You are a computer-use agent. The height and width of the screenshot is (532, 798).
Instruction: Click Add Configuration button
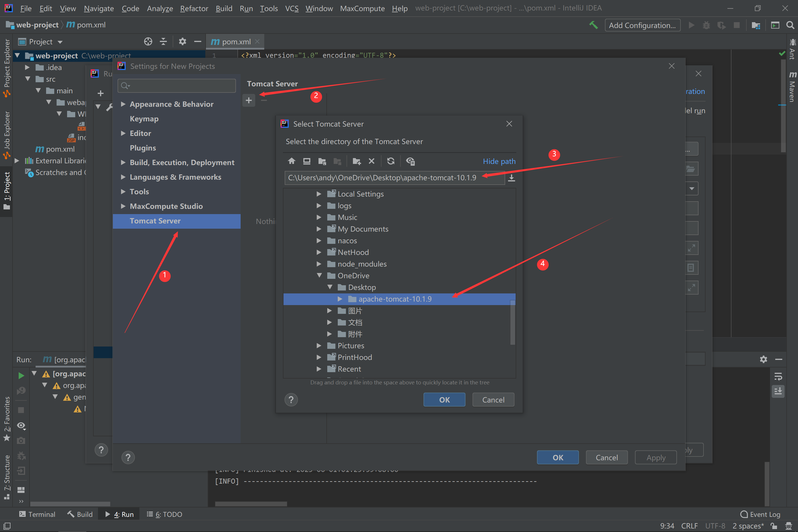click(x=642, y=25)
